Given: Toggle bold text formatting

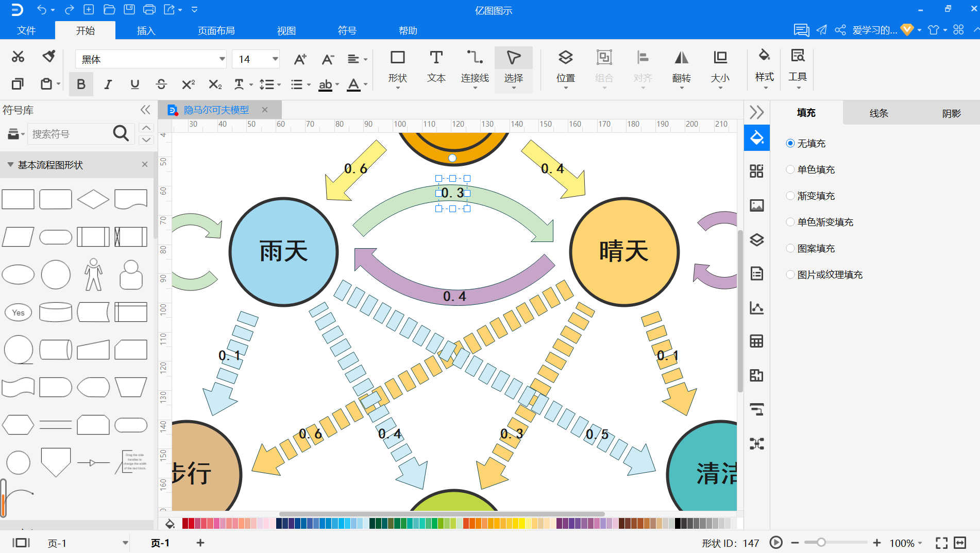Looking at the screenshot, I should click(81, 84).
